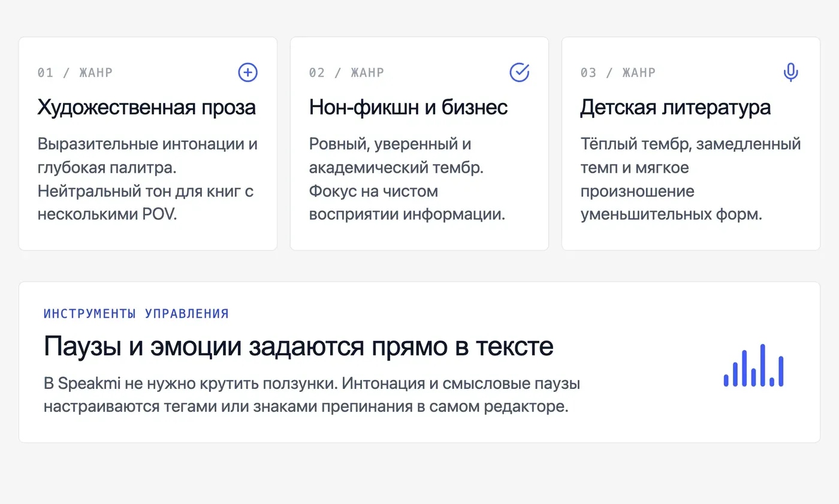Click the check-circle icon on Нон-фикшн card
Image resolution: width=839 pixels, height=504 pixels.
tap(520, 73)
